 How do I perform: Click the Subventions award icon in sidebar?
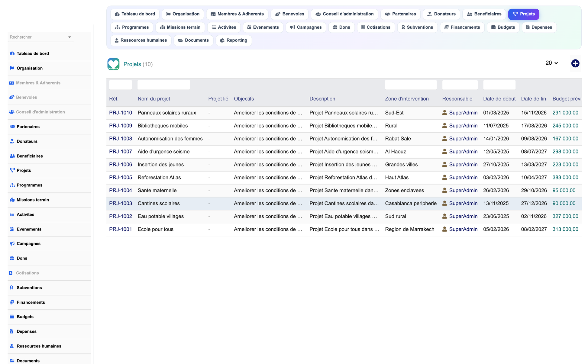pos(11,288)
